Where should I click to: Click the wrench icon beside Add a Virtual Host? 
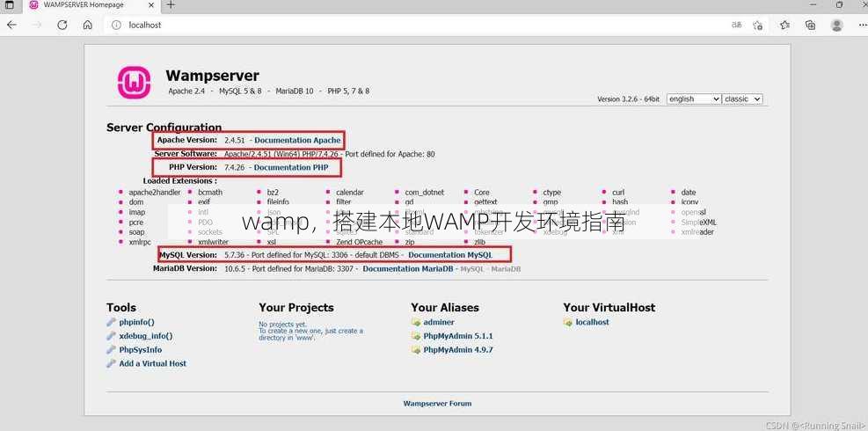112,363
